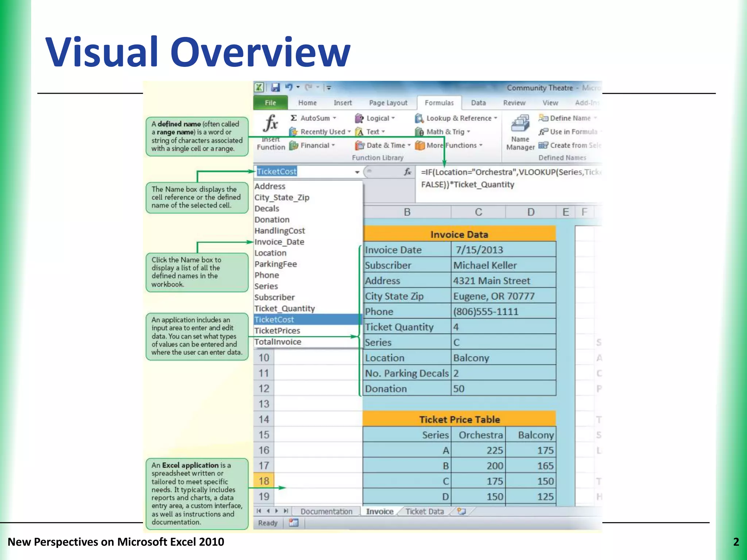
Task: Expand the Logical dropdown arrow
Action: tap(393, 118)
